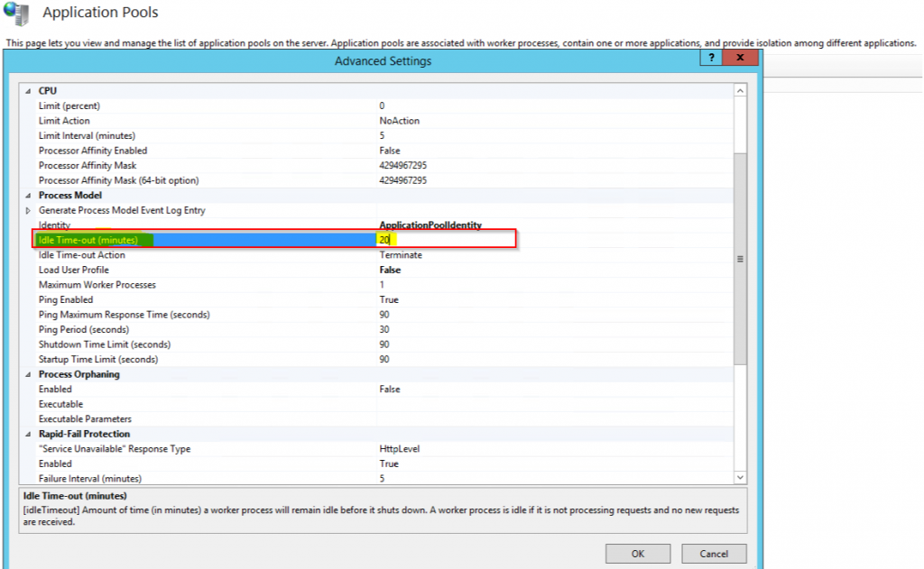
Task: Click the scrollbar up arrow
Action: (740, 91)
